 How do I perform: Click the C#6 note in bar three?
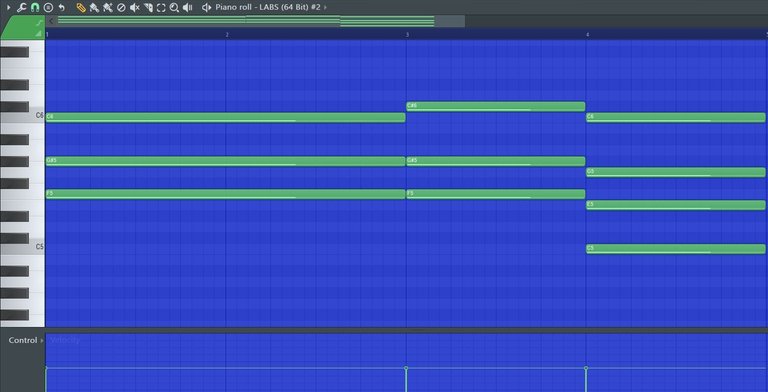coord(496,106)
